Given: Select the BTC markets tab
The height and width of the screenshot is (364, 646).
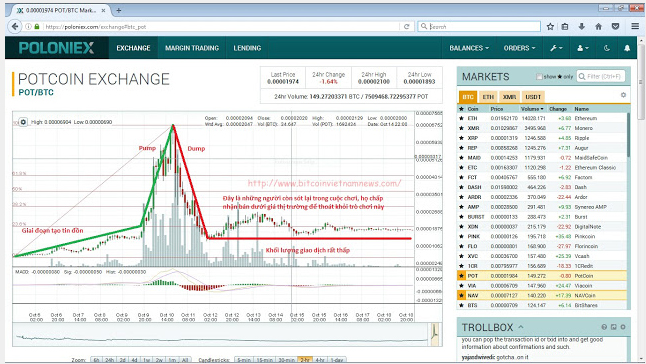Looking at the screenshot, I should coord(468,97).
